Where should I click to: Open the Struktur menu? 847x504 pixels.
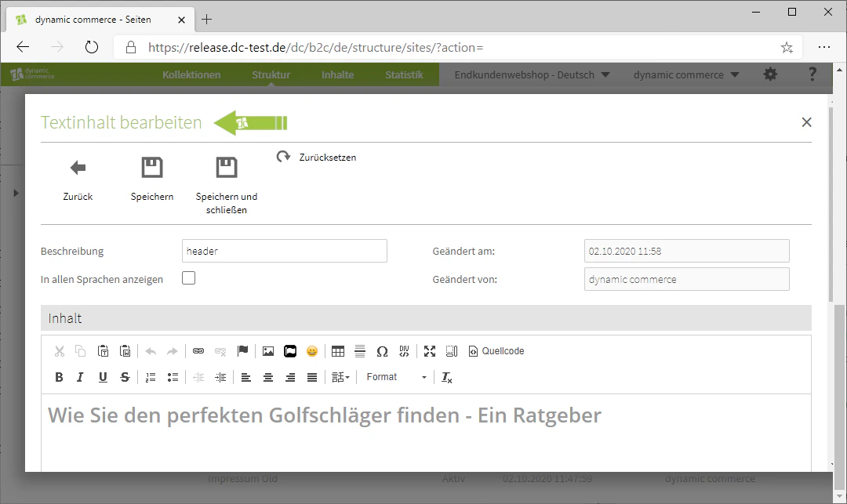tap(271, 75)
